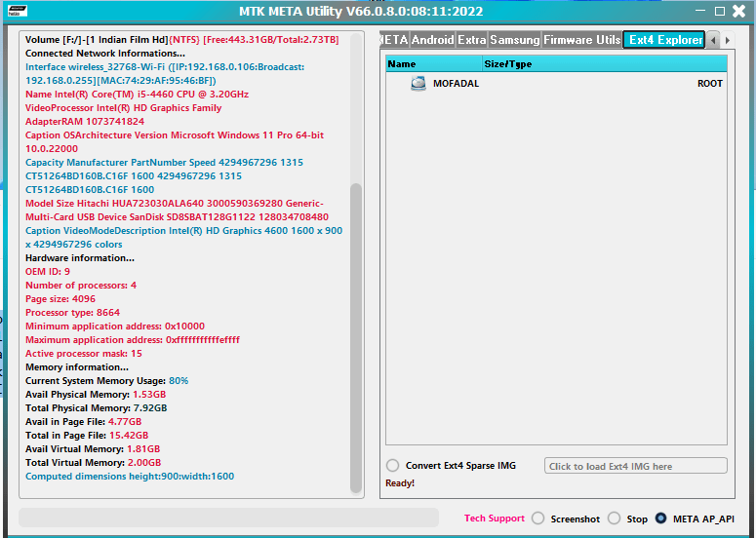Screen dimensions: 756x538
Task: Select the Ext4 Explorer tab
Action: point(665,40)
